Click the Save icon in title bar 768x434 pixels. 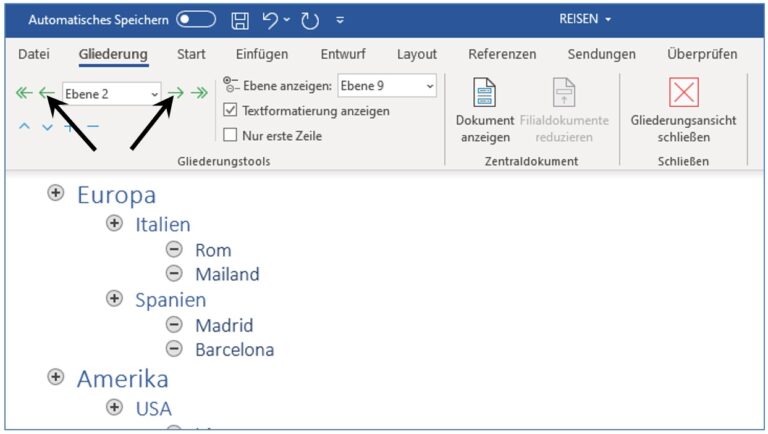[x=240, y=21]
